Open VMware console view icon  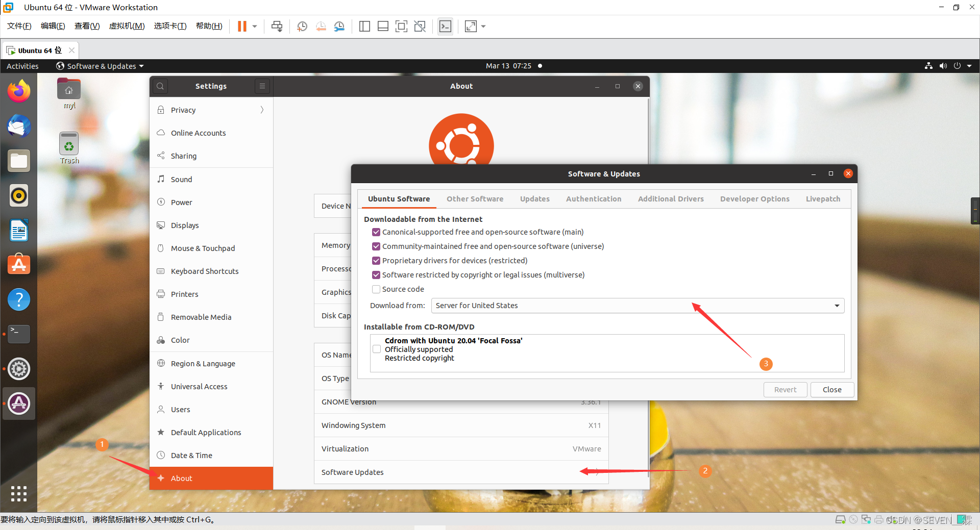(x=446, y=27)
